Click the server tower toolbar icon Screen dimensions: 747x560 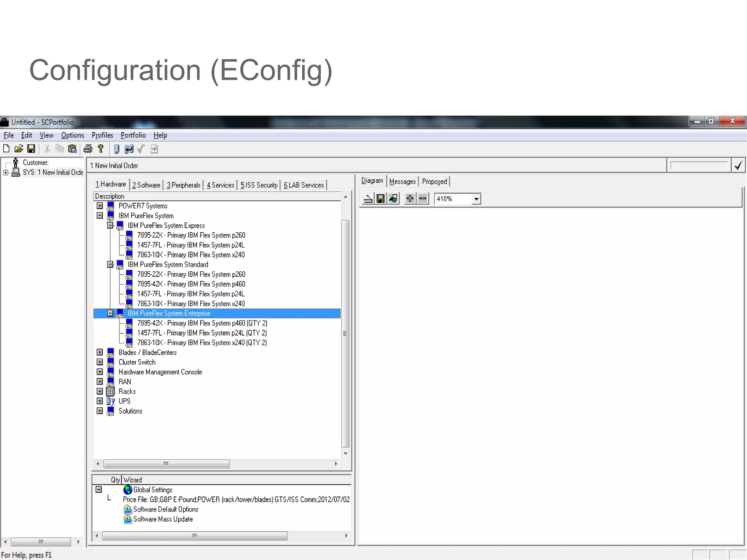point(116,149)
